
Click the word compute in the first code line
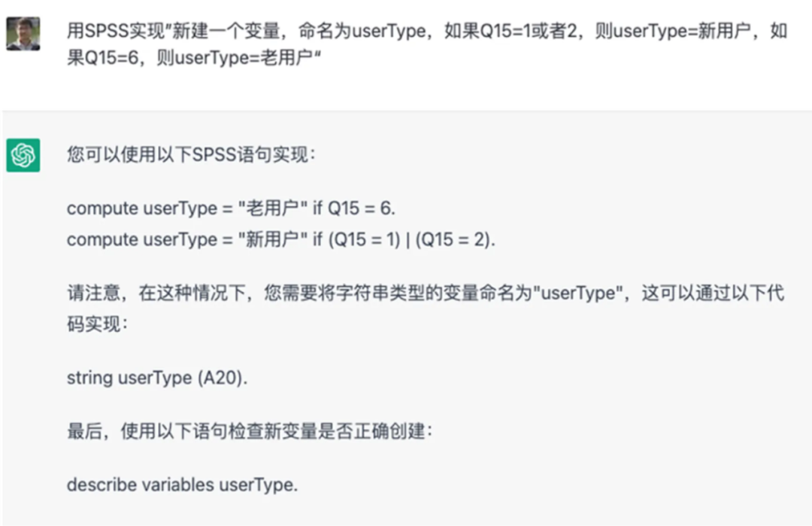(102, 208)
